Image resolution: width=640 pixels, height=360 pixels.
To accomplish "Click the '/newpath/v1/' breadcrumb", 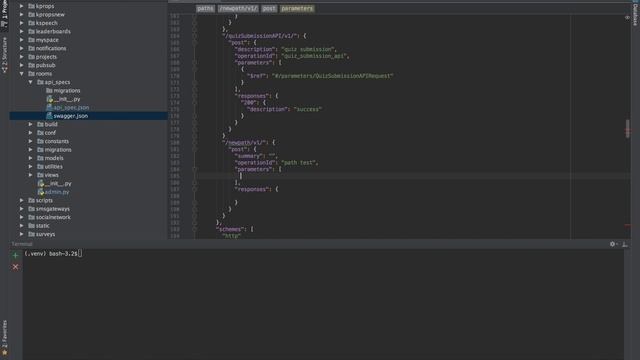I will coord(238,9).
